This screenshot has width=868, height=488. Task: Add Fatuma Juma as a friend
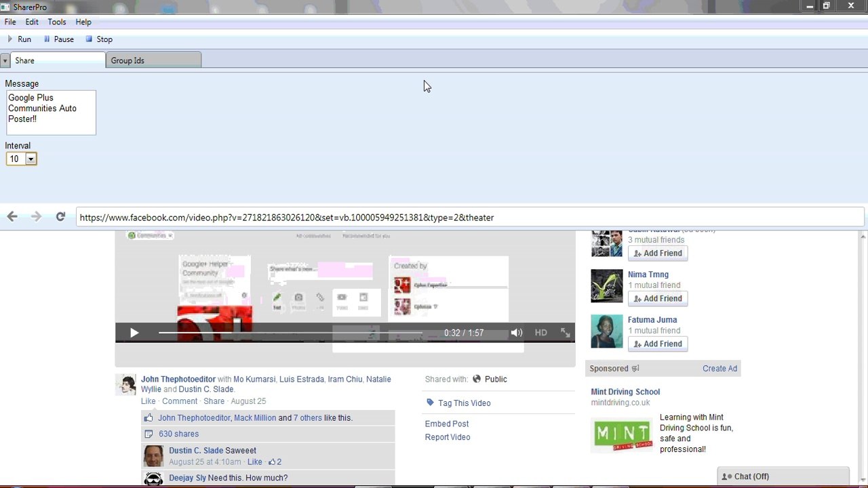[x=658, y=344]
